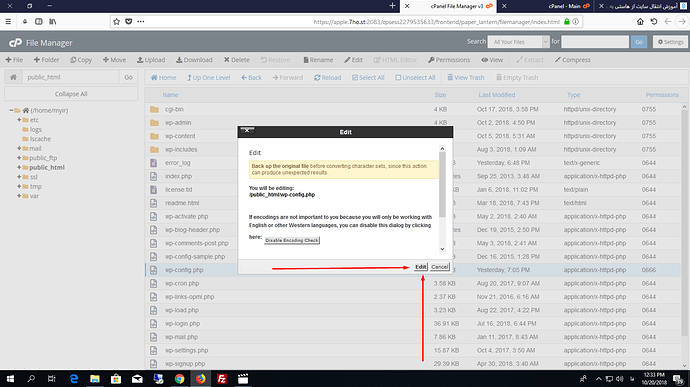
Task: Open File Manager Settings
Action: point(670,42)
